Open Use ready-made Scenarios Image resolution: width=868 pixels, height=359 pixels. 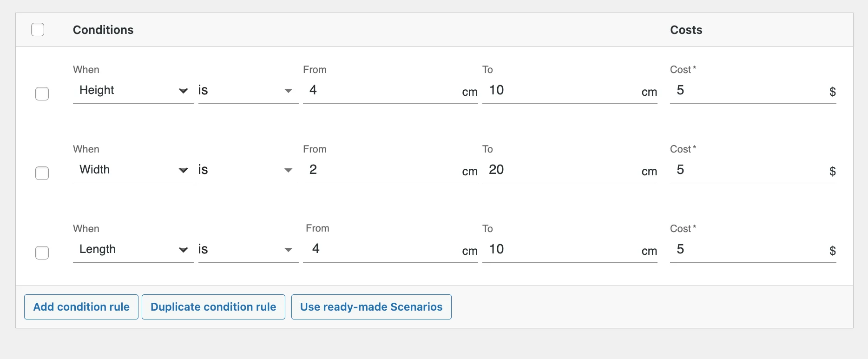(x=371, y=307)
